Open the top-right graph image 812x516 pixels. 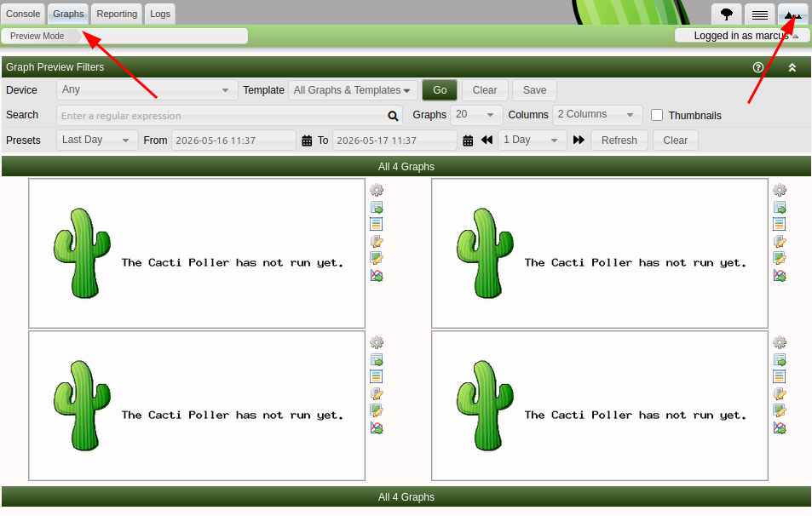coord(600,254)
